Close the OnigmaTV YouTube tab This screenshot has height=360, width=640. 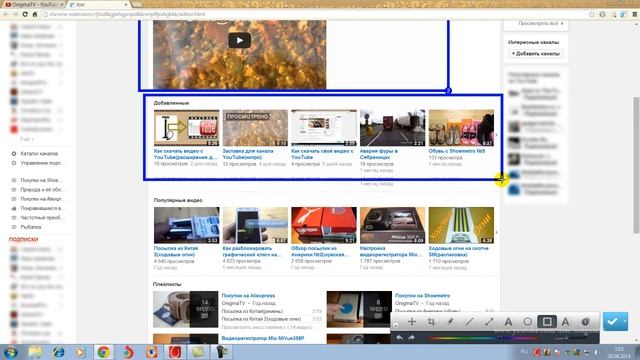[x=62, y=4]
